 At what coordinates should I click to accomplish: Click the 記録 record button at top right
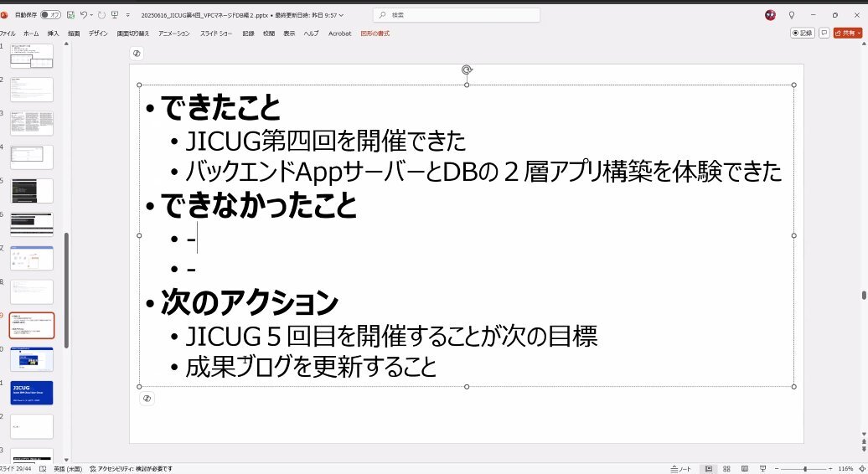tap(802, 33)
